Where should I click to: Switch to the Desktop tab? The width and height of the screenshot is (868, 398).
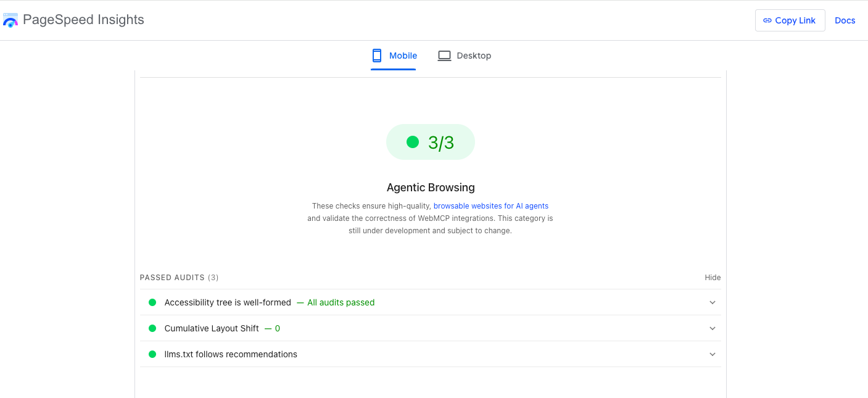(x=465, y=56)
